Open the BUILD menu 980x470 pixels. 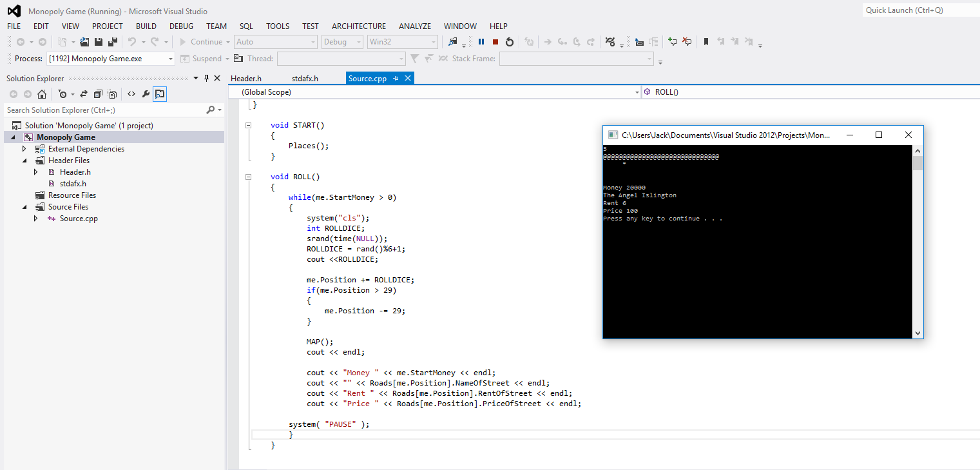click(x=146, y=26)
